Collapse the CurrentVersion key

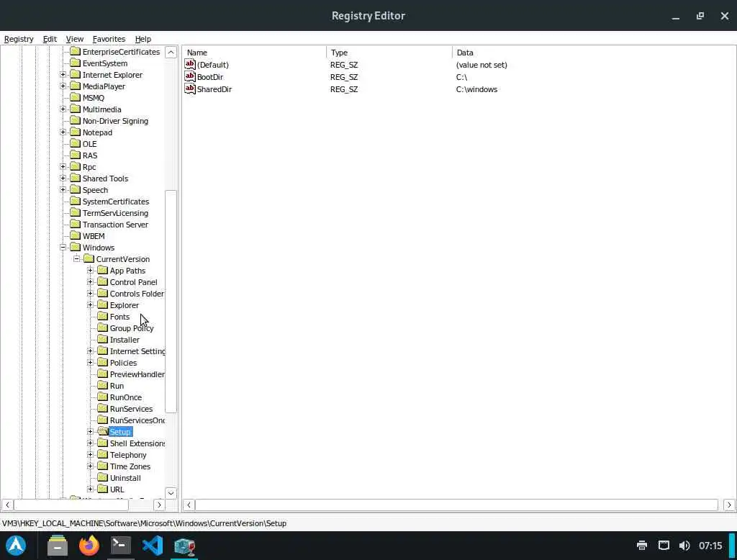pos(76,259)
